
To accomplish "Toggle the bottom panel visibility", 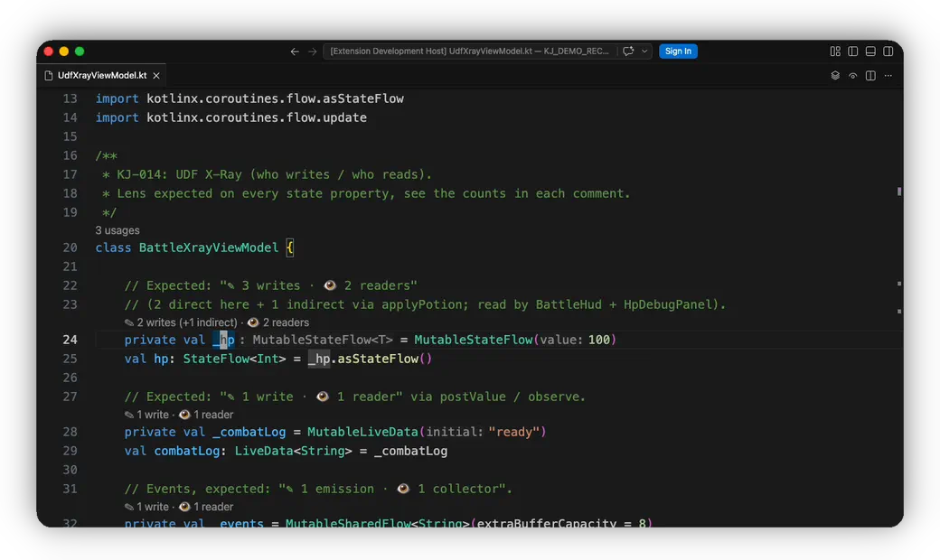I will [870, 51].
